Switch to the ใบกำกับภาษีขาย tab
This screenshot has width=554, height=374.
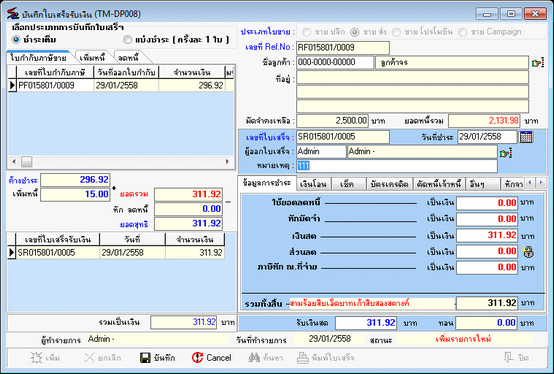pyautogui.click(x=38, y=58)
